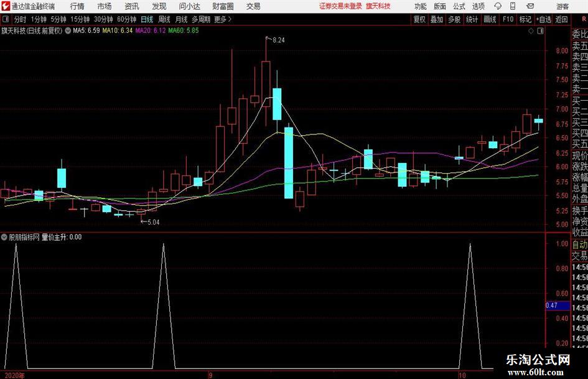The image size is (588, 379).
Task: Click the MA10: 6.34 label
Action: [118, 30]
